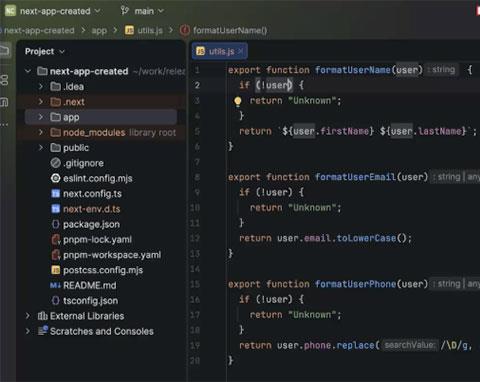Click formatUserEmail function name in editor
Viewport: 480px width, 382px height.
click(355, 177)
